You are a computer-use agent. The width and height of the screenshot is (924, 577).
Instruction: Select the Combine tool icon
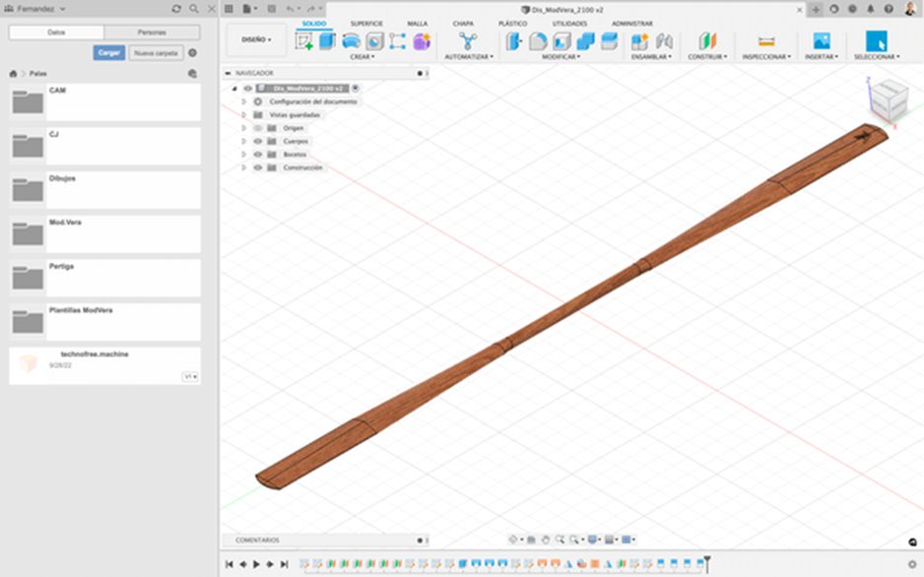pos(585,41)
